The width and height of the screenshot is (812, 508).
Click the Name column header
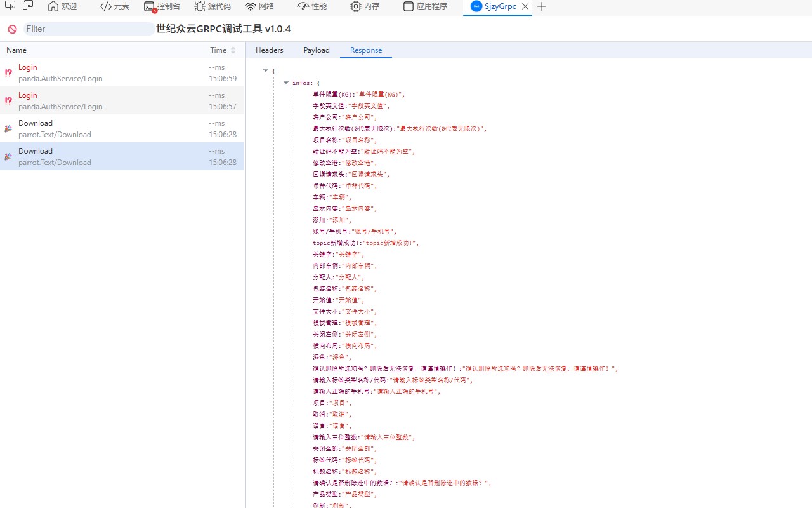click(16, 50)
